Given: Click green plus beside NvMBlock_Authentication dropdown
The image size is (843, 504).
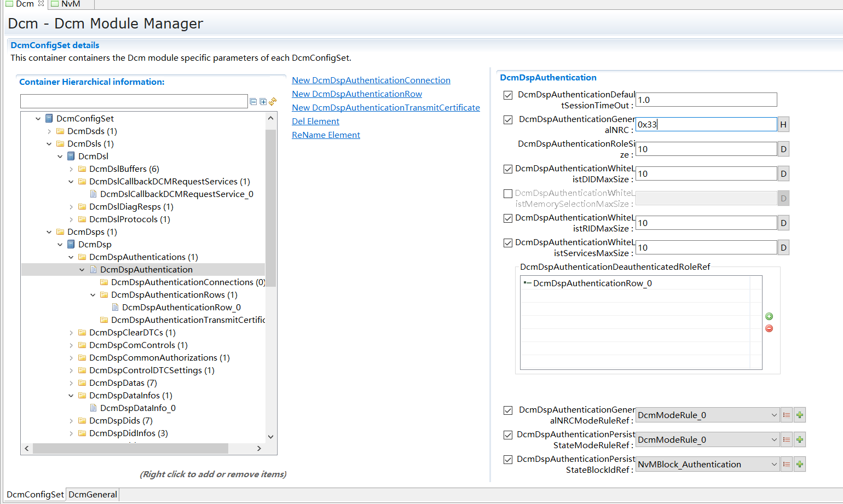Looking at the screenshot, I should [x=800, y=464].
